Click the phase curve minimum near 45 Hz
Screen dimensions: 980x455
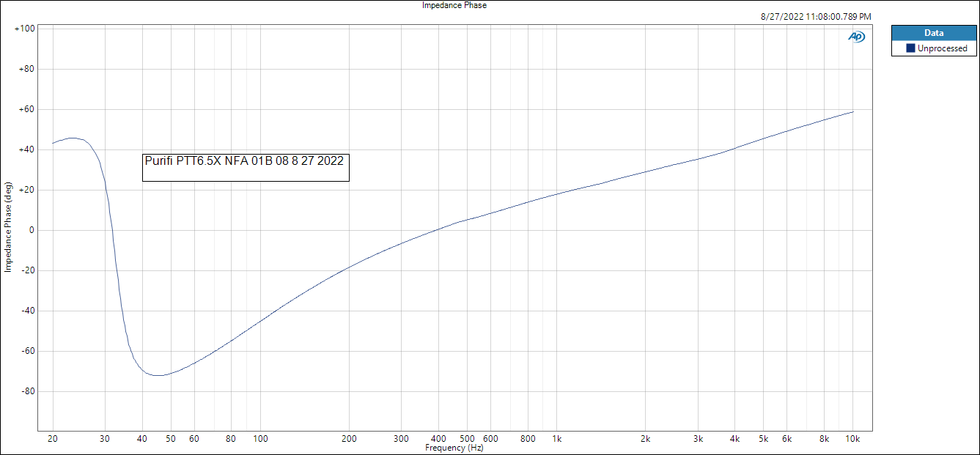pyautogui.click(x=158, y=375)
